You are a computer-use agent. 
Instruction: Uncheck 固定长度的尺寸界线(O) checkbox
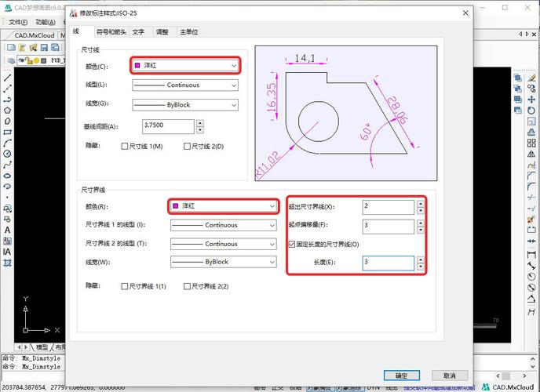coord(292,244)
